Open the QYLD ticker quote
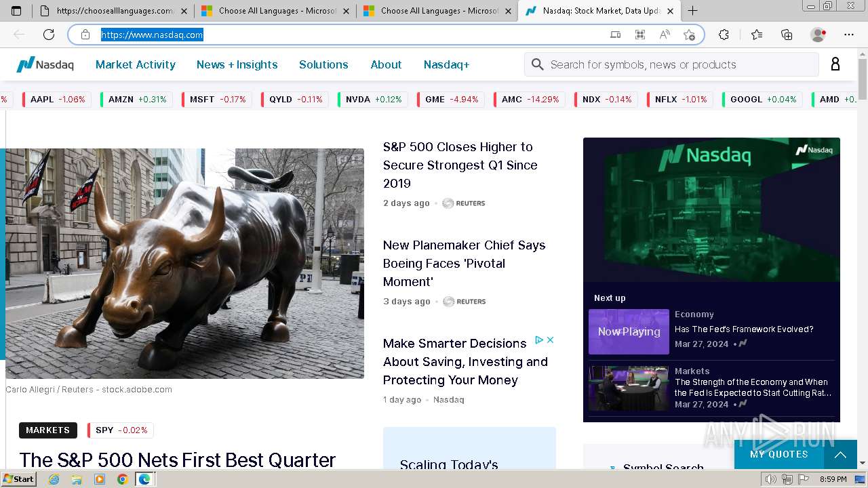The image size is (868, 488). click(x=294, y=99)
